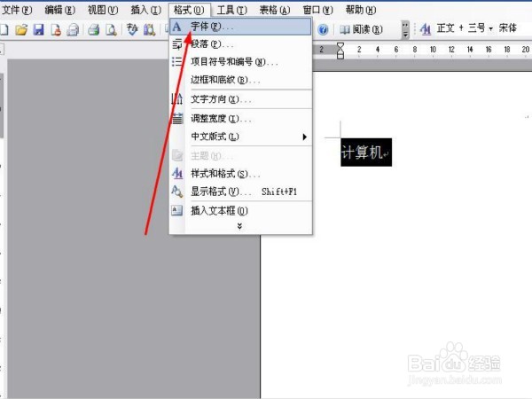Click ruler mark 10 on horizontal ruler
The width and height of the screenshot is (532, 399).
click(x=433, y=50)
